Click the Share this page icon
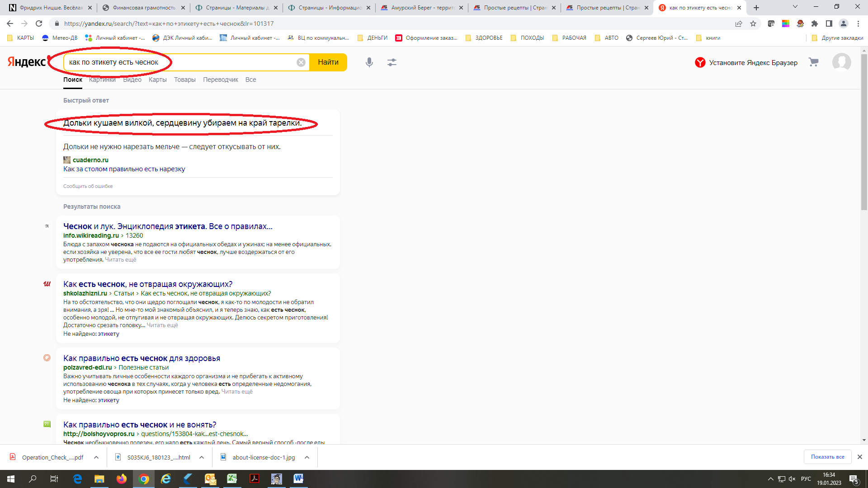Image resolution: width=868 pixels, height=488 pixels. click(x=739, y=23)
